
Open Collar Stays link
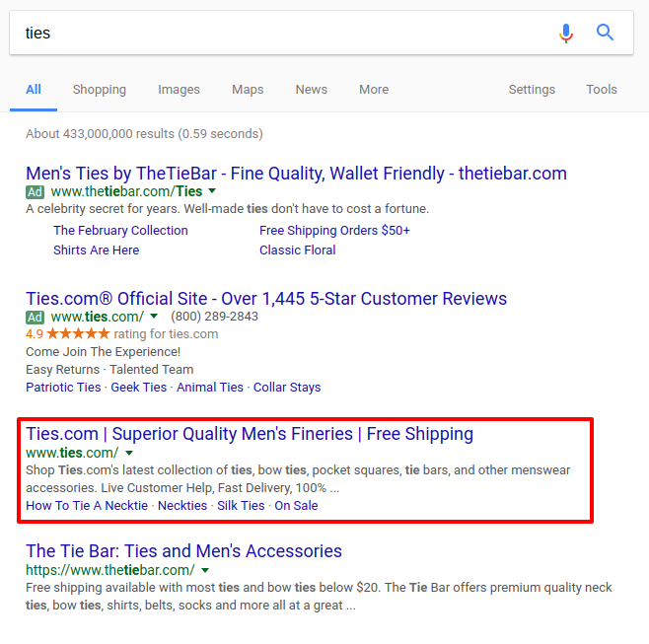click(287, 387)
